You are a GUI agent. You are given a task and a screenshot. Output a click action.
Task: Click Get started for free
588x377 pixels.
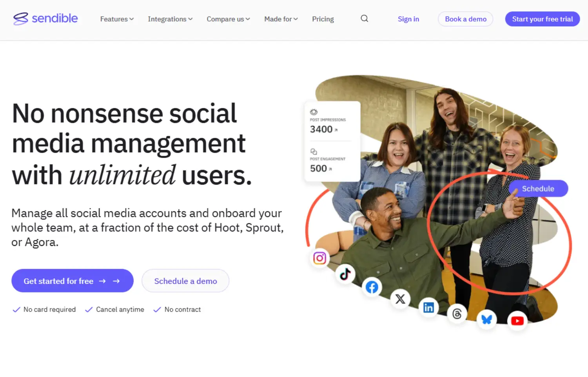pos(73,281)
